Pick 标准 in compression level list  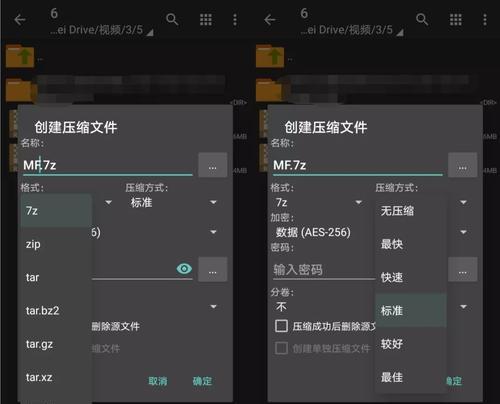tap(411, 311)
